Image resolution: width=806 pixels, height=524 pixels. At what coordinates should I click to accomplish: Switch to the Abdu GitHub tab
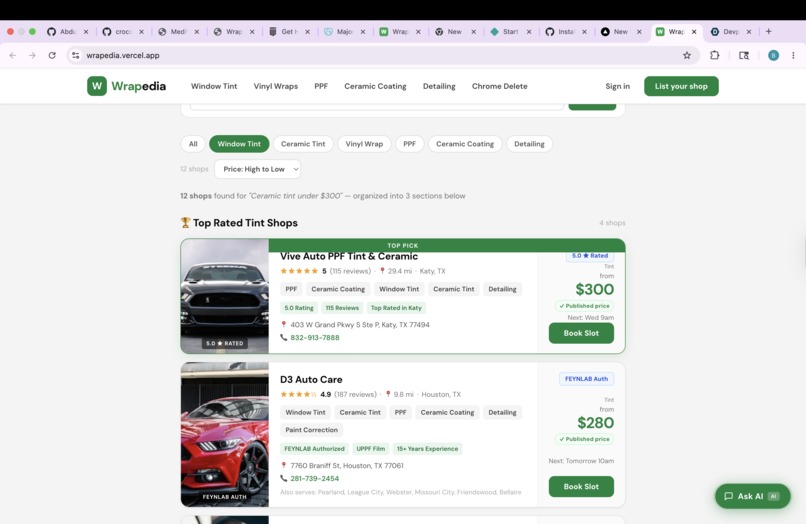point(68,31)
